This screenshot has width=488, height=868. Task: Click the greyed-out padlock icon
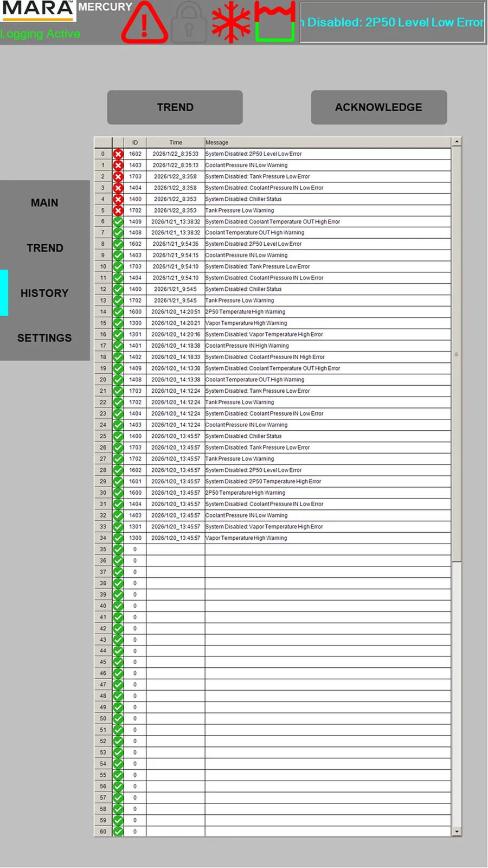tap(189, 22)
